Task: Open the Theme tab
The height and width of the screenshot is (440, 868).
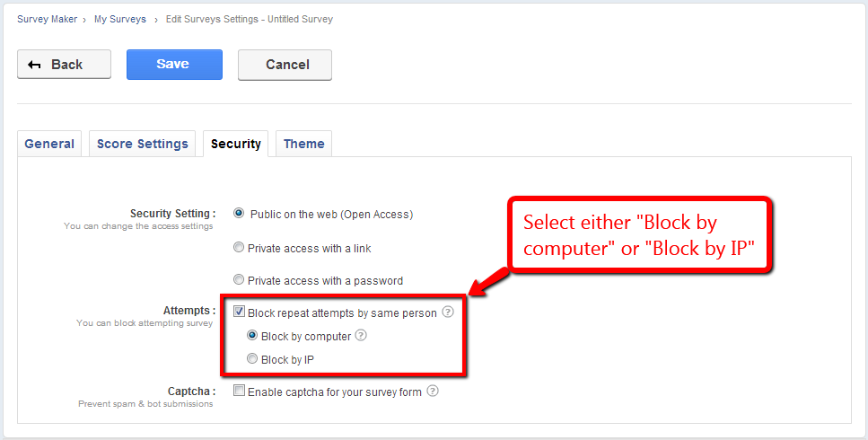Action: pos(304,144)
